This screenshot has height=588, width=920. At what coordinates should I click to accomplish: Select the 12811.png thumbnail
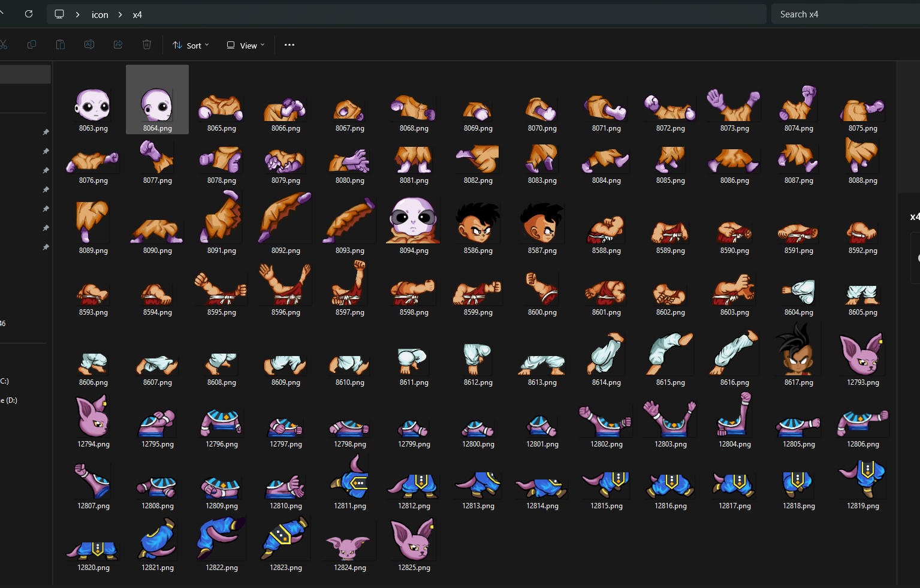click(350, 480)
